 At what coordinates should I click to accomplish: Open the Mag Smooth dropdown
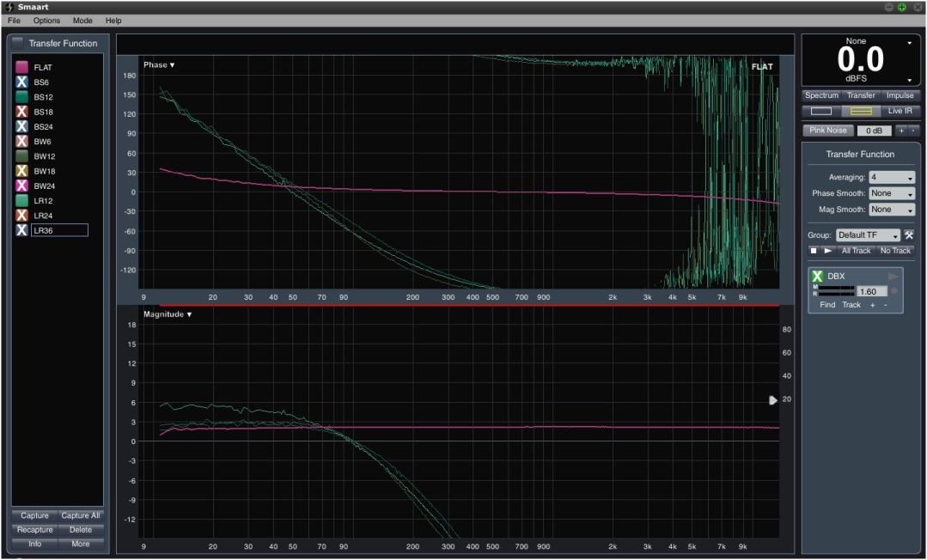click(x=892, y=210)
